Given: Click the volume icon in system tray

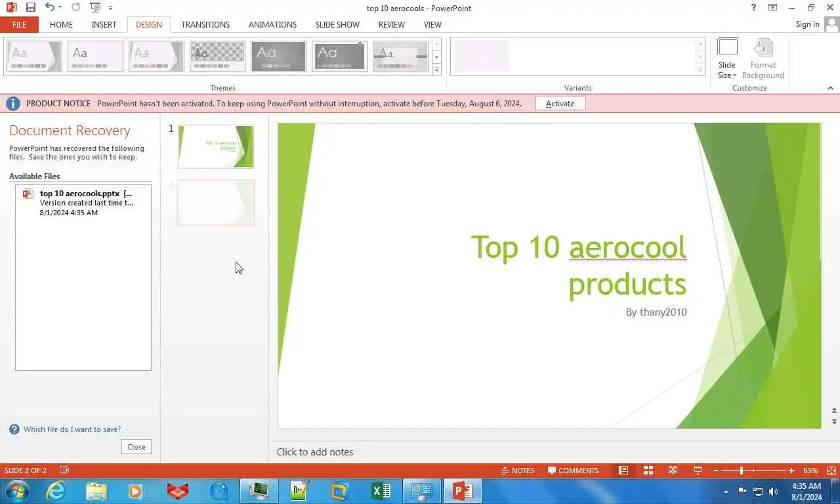Looking at the screenshot, I should pyautogui.click(x=773, y=491).
